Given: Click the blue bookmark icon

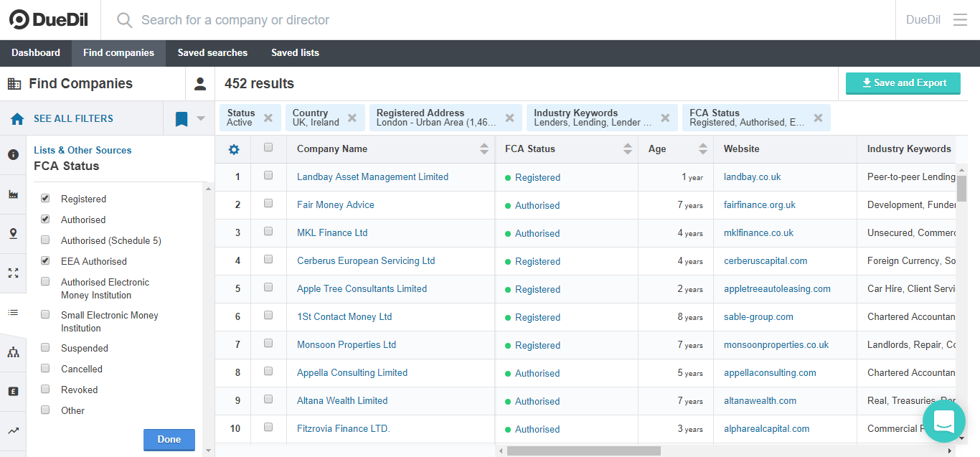Looking at the screenshot, I should [x=182, y=119].
